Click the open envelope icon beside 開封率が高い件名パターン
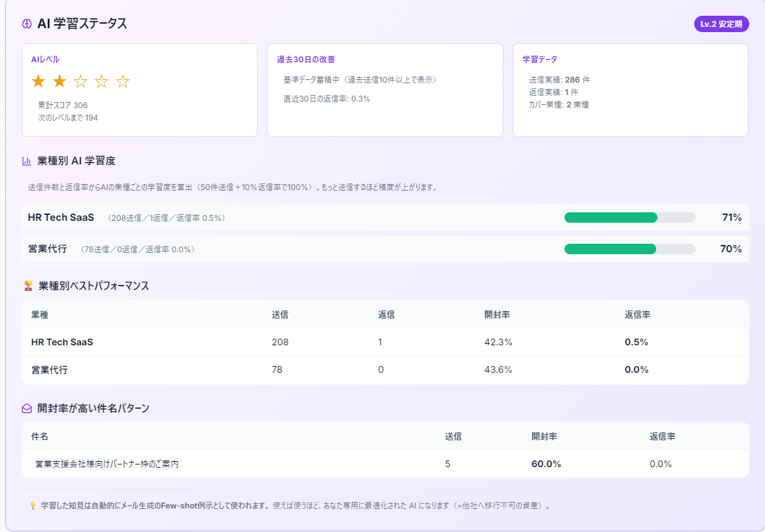This screenshot has width=765, height=532. tap(27, 409)
